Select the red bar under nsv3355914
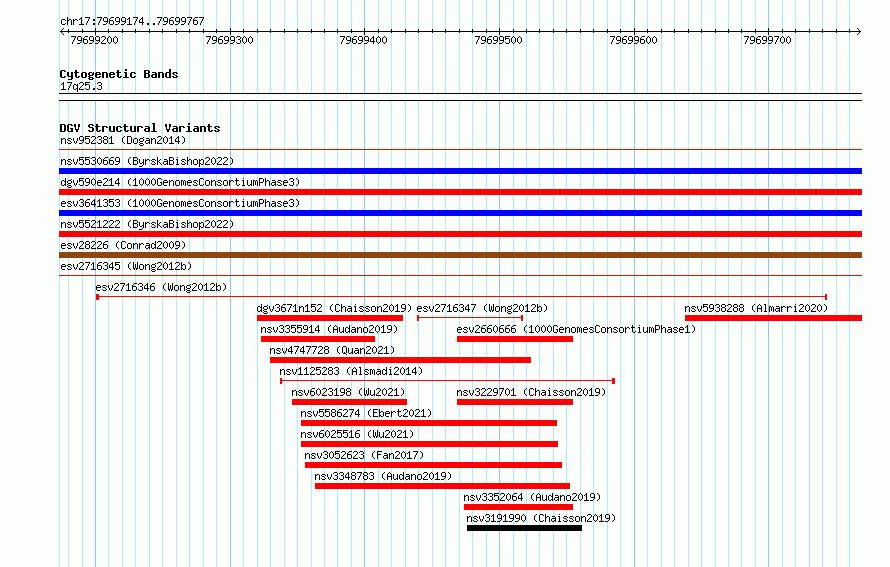The height and width of the screenshot is (567, 890). tap(318, 339)
